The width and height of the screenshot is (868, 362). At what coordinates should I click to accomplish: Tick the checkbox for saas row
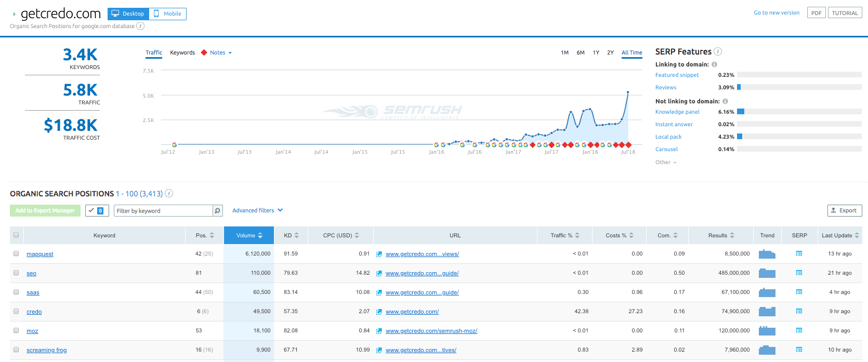tap(16, 292)
